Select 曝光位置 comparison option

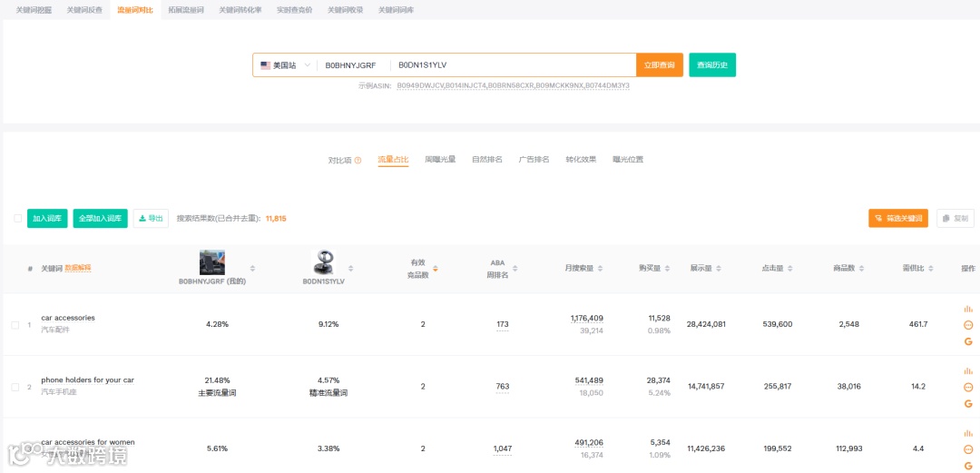tap(628, 160)
